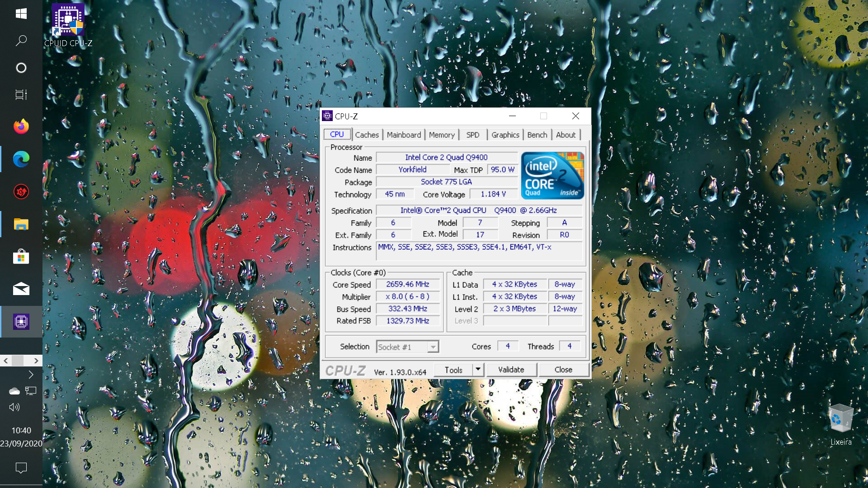Click the volume speaker tray icon
868x488 pixels.
point(14,407)
